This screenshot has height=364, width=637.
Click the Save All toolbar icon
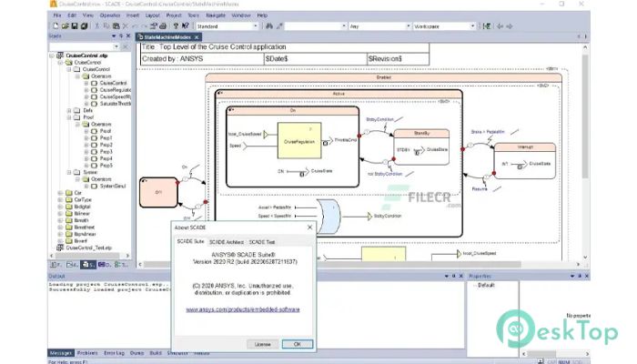click(84, 26)
